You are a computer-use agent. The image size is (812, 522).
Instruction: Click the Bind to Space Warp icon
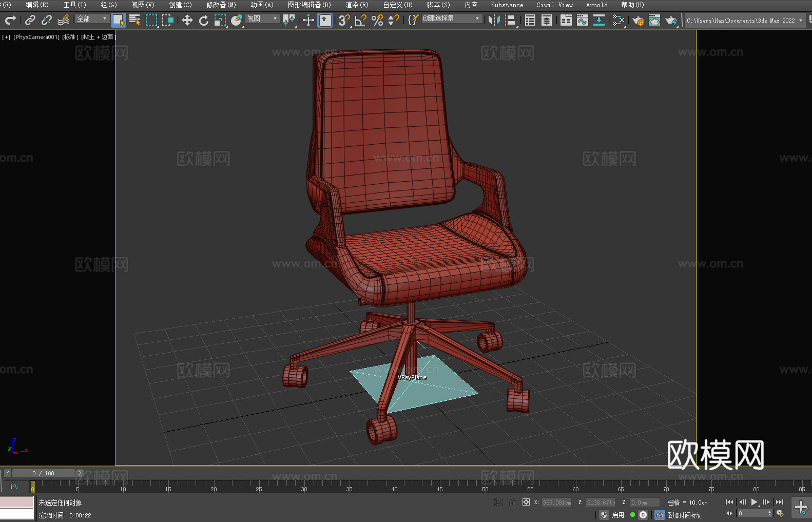63,20
